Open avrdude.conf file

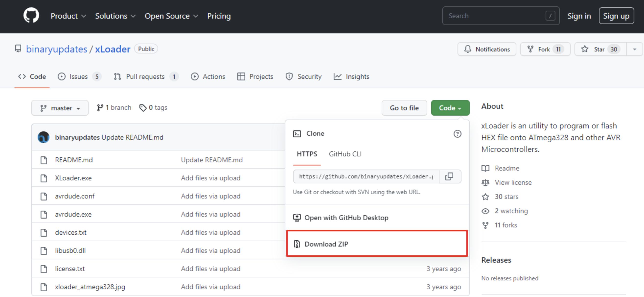click(x=74, y=196)
